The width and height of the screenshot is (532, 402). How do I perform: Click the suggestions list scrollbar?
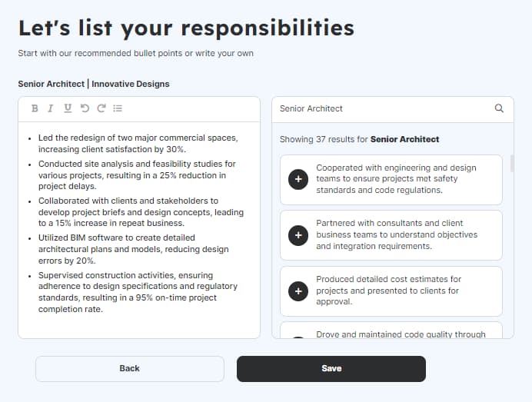511,163
